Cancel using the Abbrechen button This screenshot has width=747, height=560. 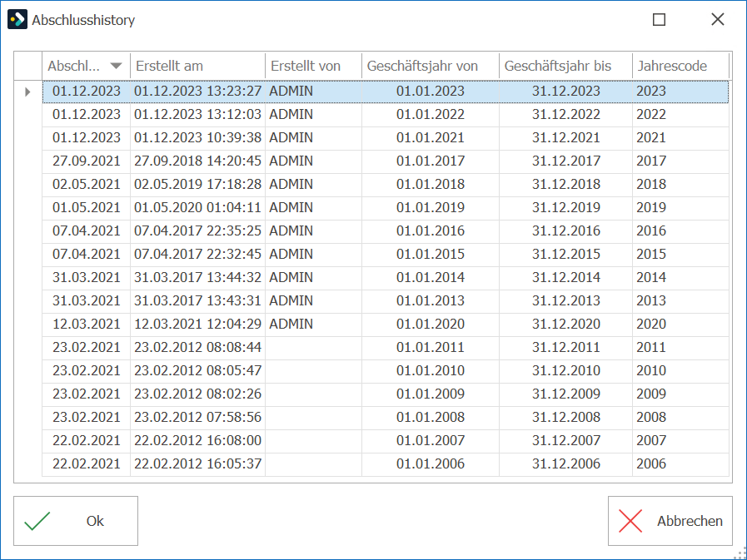(670, 521)
